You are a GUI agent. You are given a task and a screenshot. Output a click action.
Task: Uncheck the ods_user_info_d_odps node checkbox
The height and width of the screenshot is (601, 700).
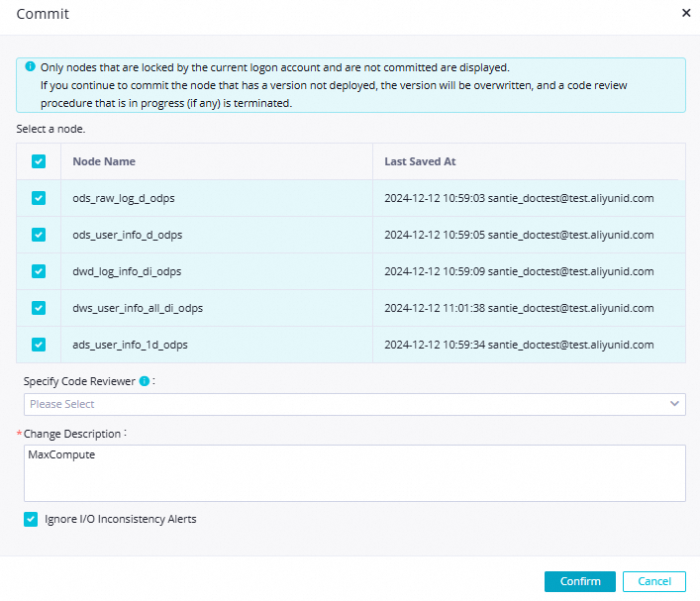(39, 235)
